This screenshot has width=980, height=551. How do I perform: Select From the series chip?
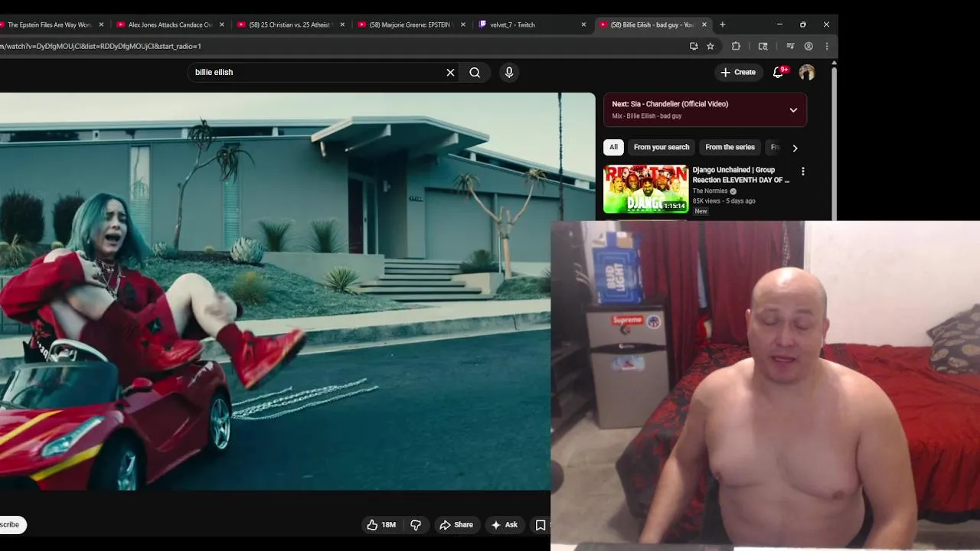tap(730, 147)
